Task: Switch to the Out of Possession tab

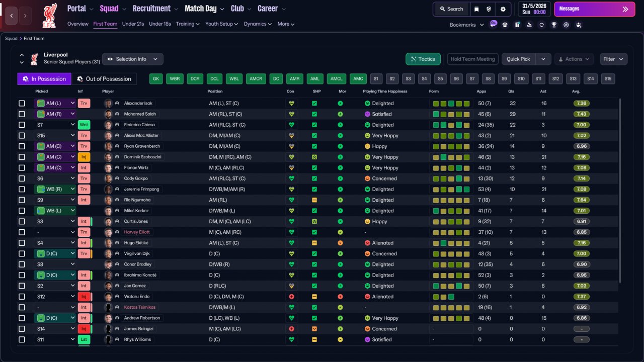Action: click(x=104, y=79)
